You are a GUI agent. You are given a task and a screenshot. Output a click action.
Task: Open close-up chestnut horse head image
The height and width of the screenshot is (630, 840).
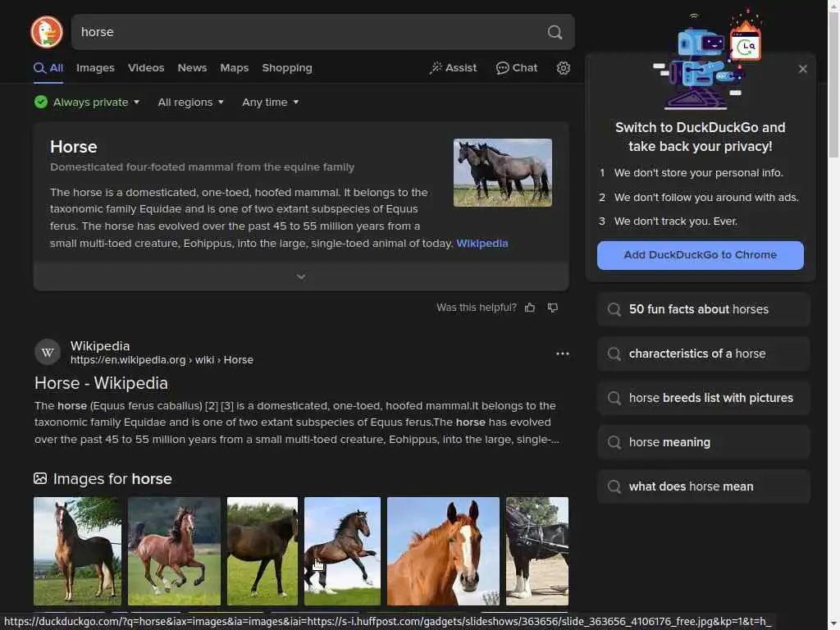(443, 551)
